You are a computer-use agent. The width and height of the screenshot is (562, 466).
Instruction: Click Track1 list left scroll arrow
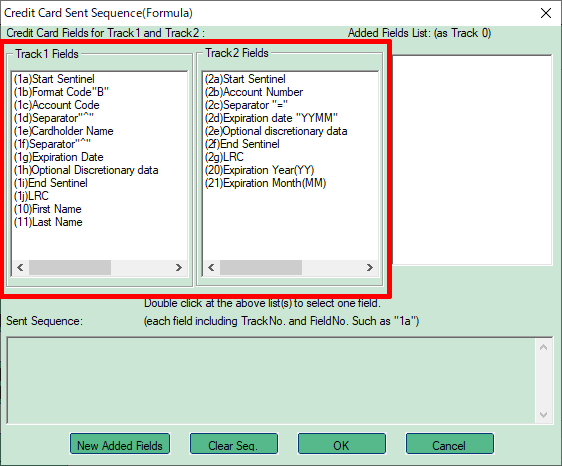coord(20,267)
